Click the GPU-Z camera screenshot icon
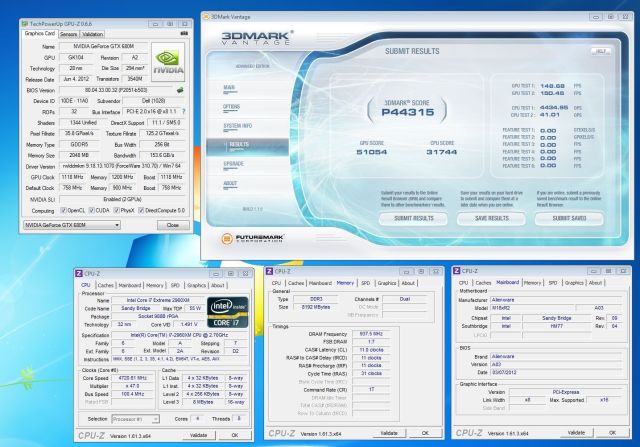 184,33
